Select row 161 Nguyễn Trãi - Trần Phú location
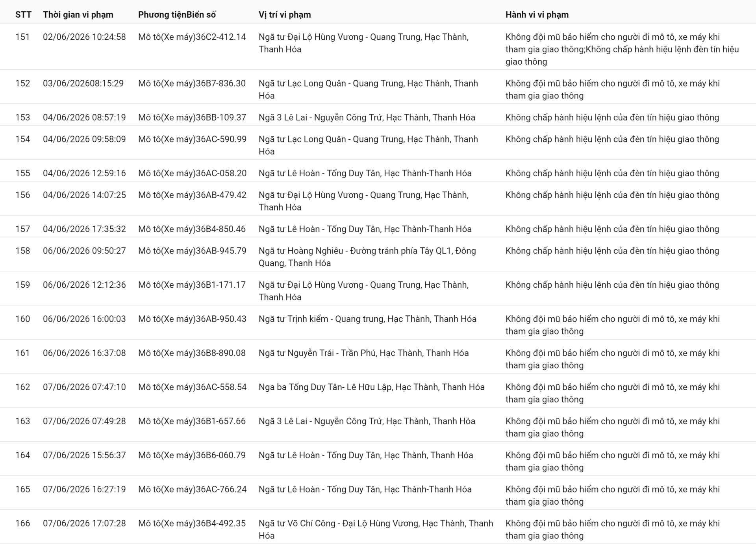Image resolution: width=756 pixels, height=544 pixels. (x=364, y=353)
